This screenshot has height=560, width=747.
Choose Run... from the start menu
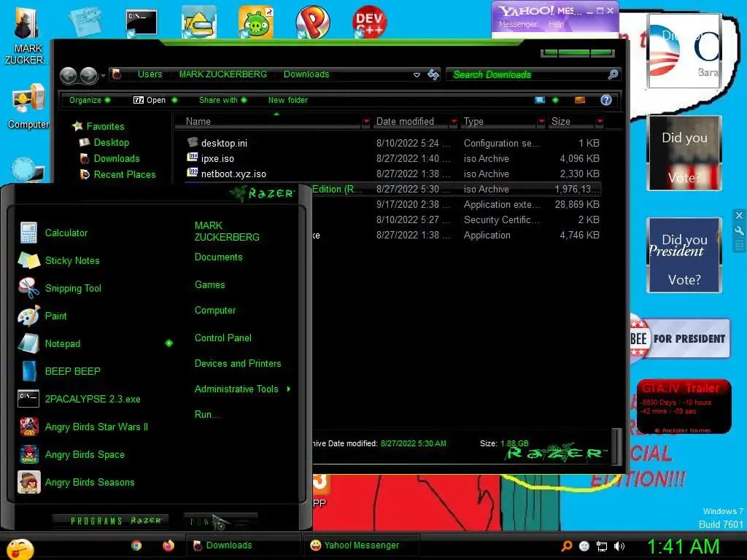pos(207,414)
